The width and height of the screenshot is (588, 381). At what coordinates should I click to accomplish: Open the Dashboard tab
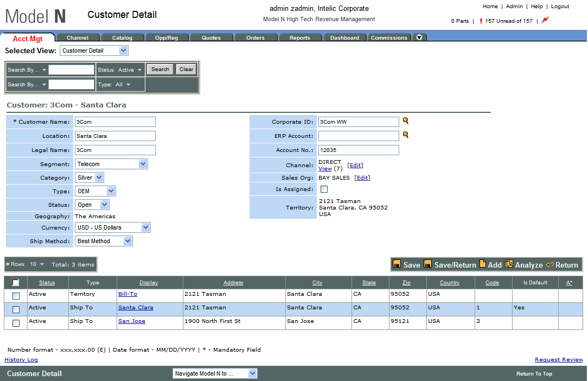[x=344, y=37]
